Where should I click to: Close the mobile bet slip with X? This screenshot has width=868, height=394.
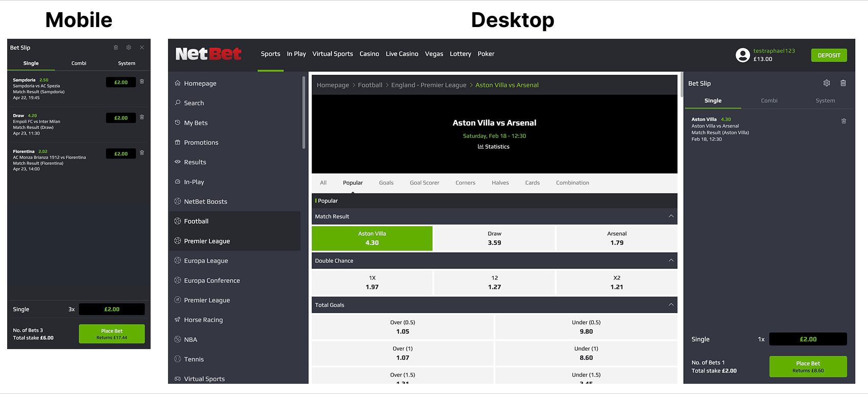click(x=142, y=47)
